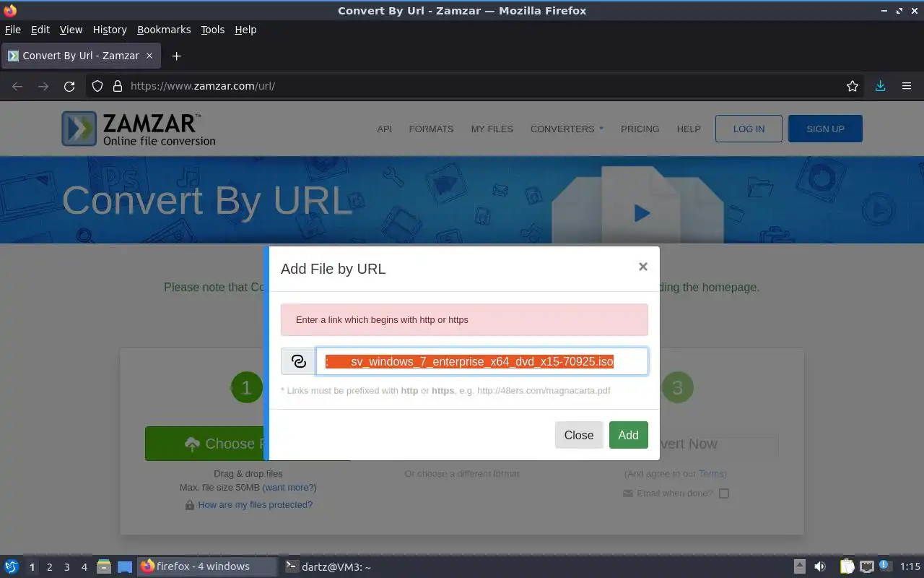The height and width of the screenshot is (578, 924).
Task: Open 'How are my files protected?' link
Action: point(255,505)
